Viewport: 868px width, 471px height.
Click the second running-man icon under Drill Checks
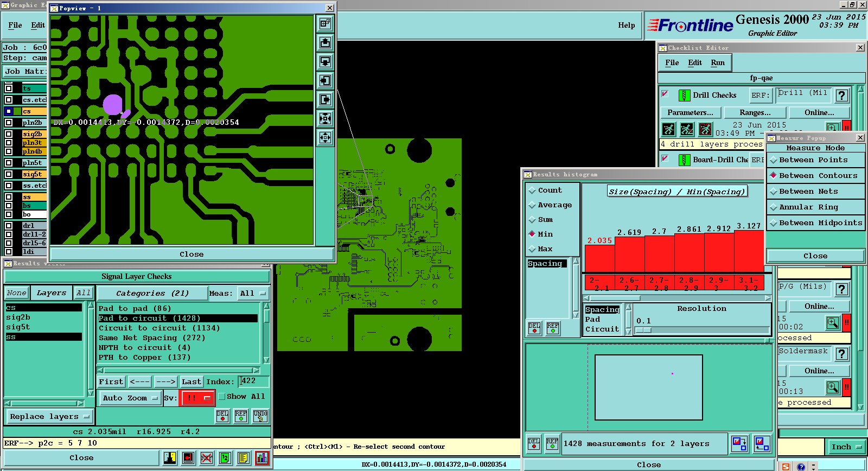[x=687, y=129]
